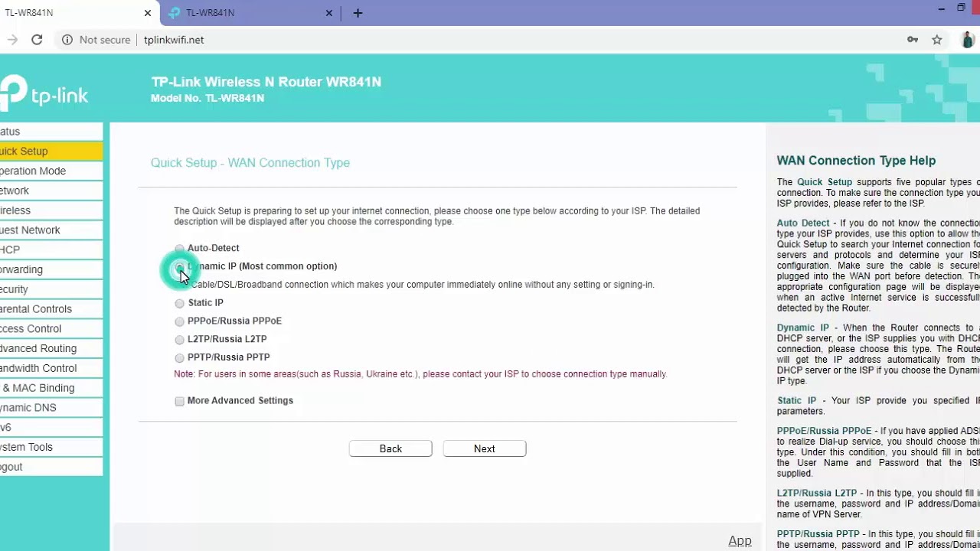Open Parental Controls in sidebar
Screen dimensions: 980x551
[x=51, y=309]
